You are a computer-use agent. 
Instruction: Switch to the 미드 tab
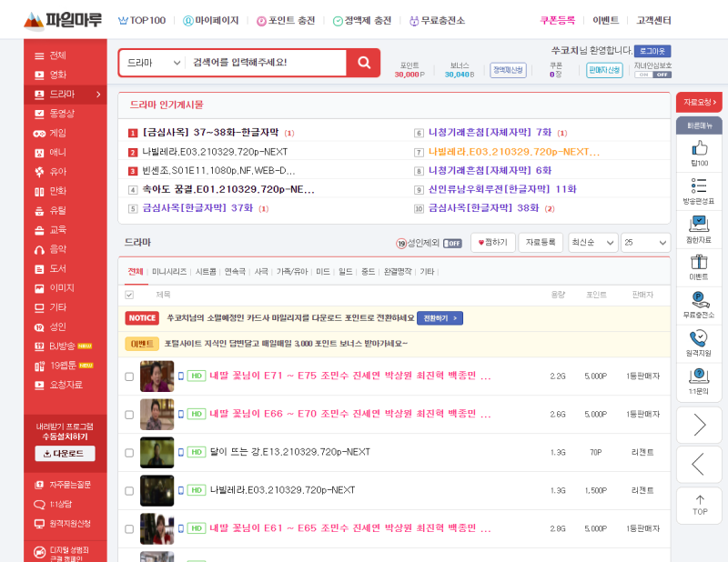click(x=323, y=272)
